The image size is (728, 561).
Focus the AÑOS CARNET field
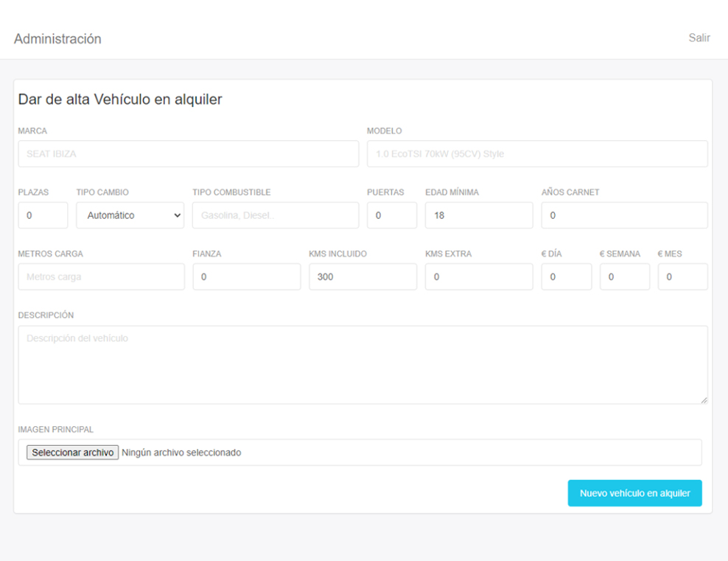[625, 215]
